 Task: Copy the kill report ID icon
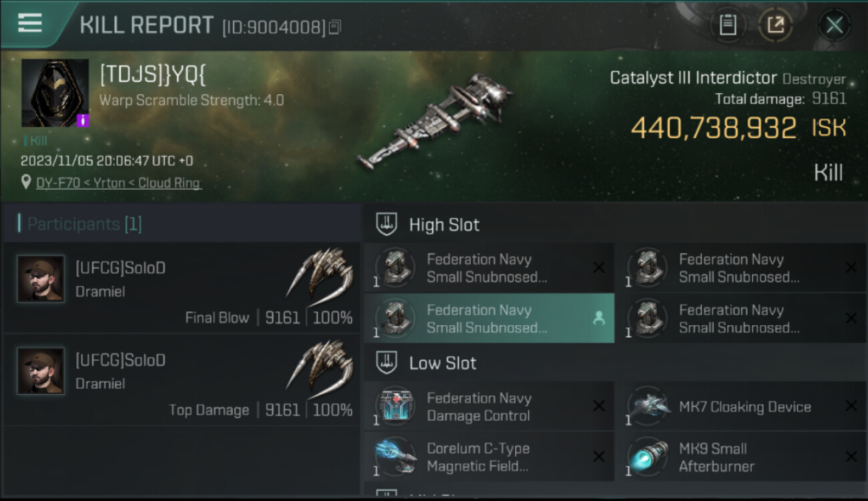pyautogui.click(x=335, y=27)
